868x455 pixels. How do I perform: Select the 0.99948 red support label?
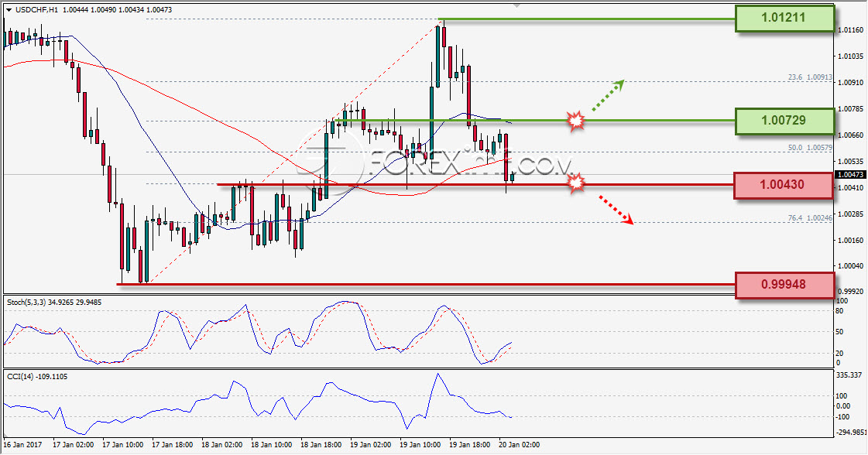point(784,285)
